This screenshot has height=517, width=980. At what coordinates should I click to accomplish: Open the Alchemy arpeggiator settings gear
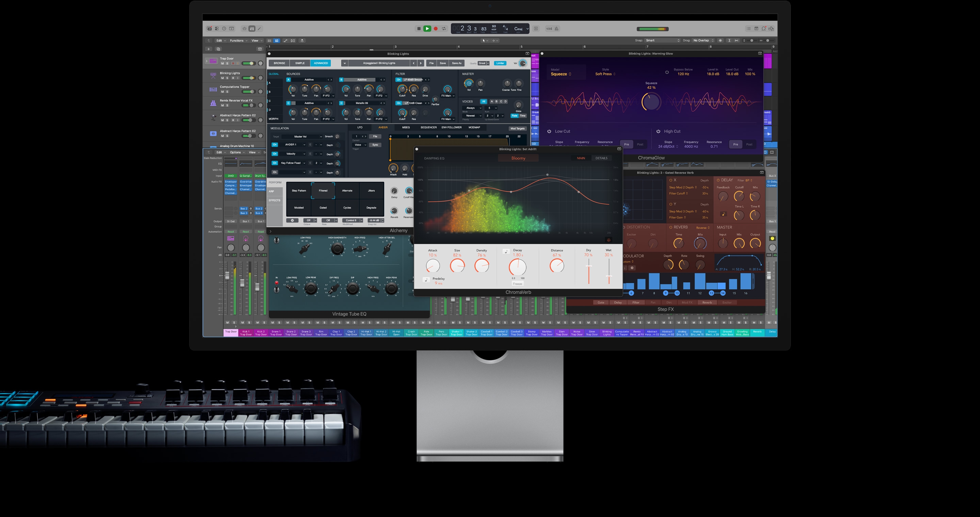point(293,220)
